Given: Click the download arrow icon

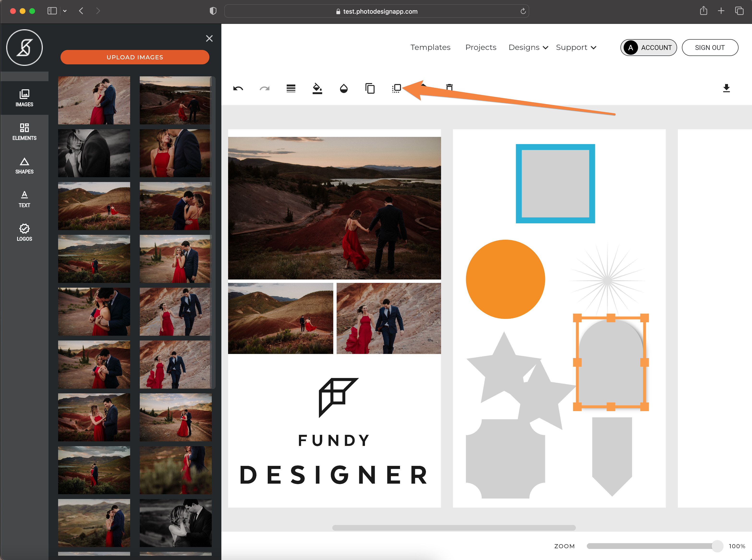Looking at the screenshot, I should (x=726, y=88).
